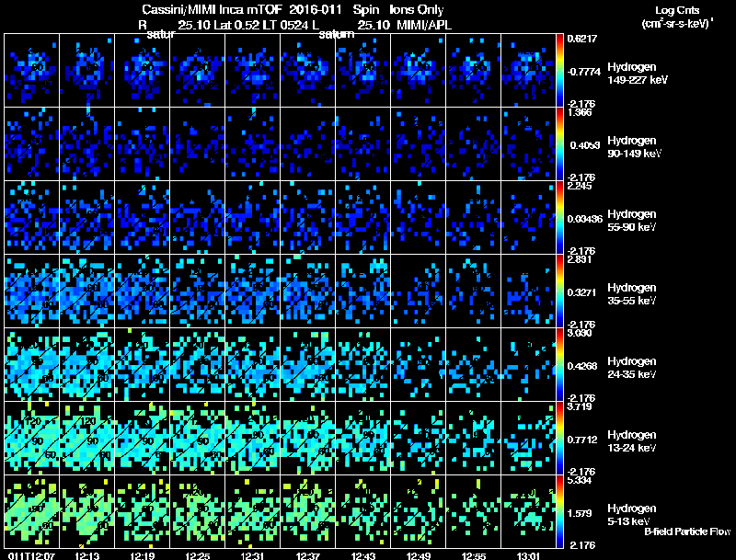Open the Hydrogen 5-13 keV panel at 12:37
The height and width of the screenshot is (560, 736).
[x=309, y=512]
